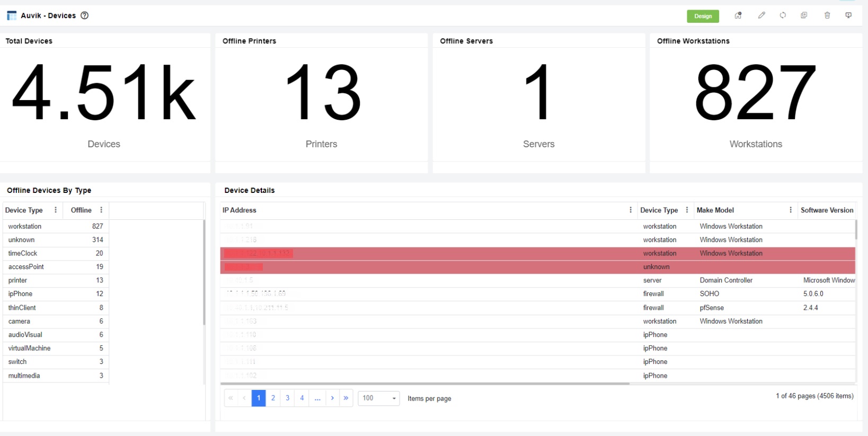This screenshot has width=868, height=436.
Task: Launch presentation mode via monitor icon
Action: coord(848,15)
